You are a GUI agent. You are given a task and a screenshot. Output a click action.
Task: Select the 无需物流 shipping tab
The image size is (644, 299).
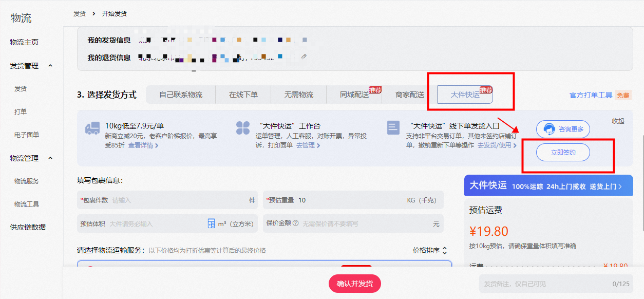[x=299, y=95]
